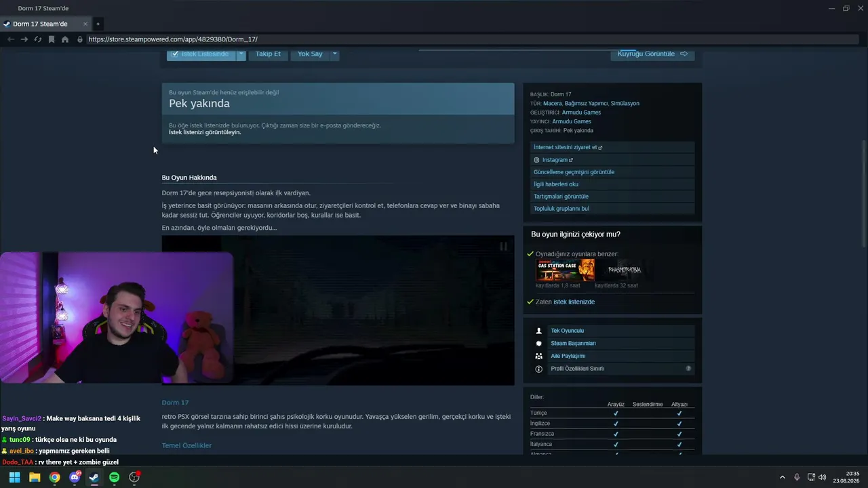Open the OBS Studio taskbar icon

pyautogui.click(x=134, y=477)
